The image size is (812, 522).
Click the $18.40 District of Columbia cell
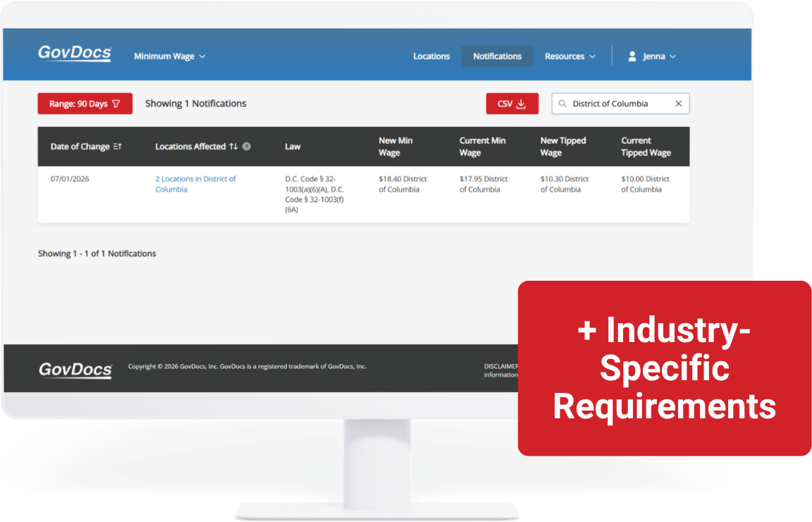(x=402, y=184)
